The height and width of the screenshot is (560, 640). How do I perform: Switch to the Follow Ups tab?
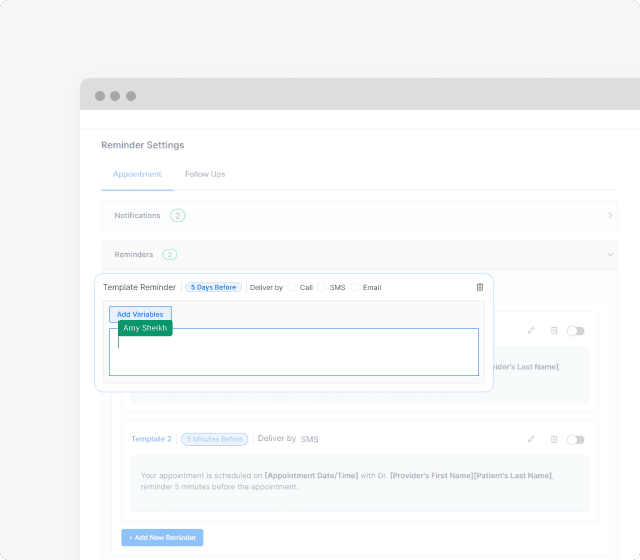pos(205,174)
